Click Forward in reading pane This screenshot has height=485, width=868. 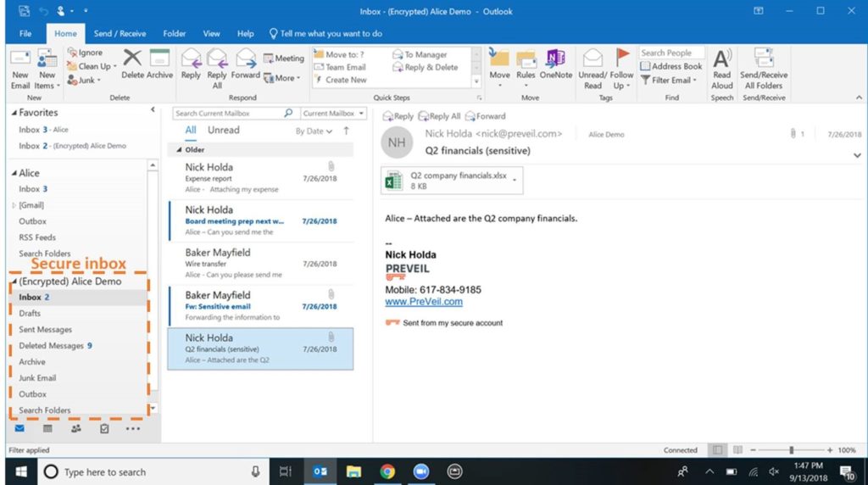point(485,115)
